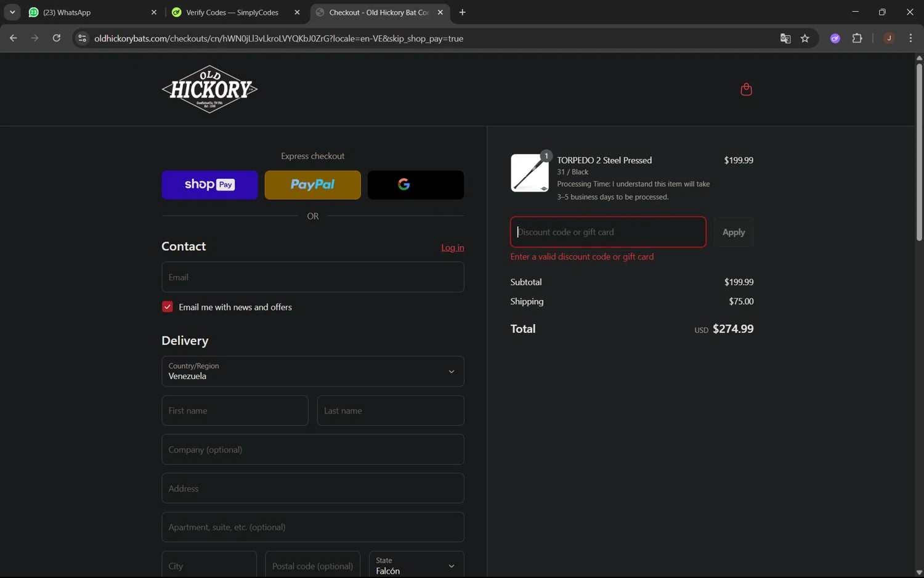Open a new browser tab
The height and width of the screenshot is (578, 924).
click(463, 12)
